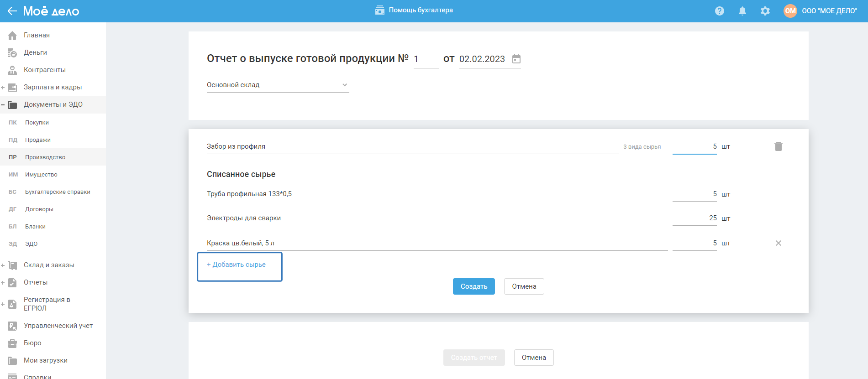Viewport: 868px width, 379px height.
Task: Open Бланки in the sidebar
Action: 53,226
